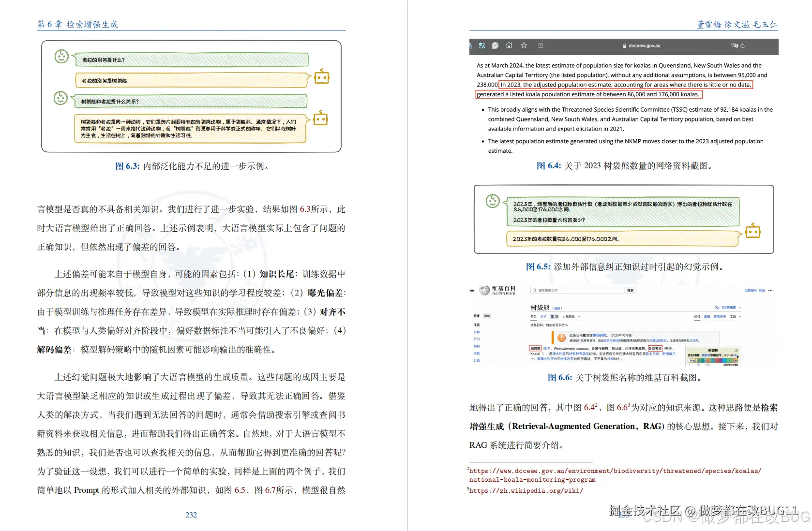The image size is (812, 531).
Task: Click the user face icon beside 考拉的别名是什么
Action: tap(61, 57)
